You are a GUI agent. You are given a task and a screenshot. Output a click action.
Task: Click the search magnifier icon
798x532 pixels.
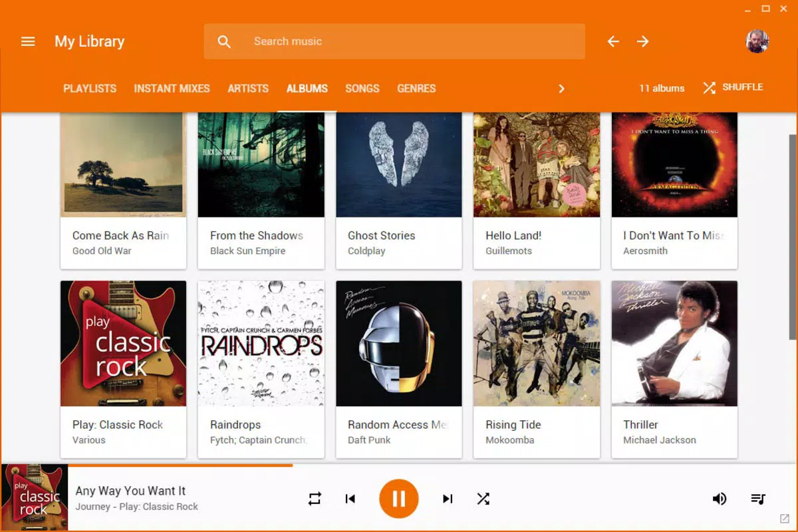pyautogui.click(x=224, y=41)
